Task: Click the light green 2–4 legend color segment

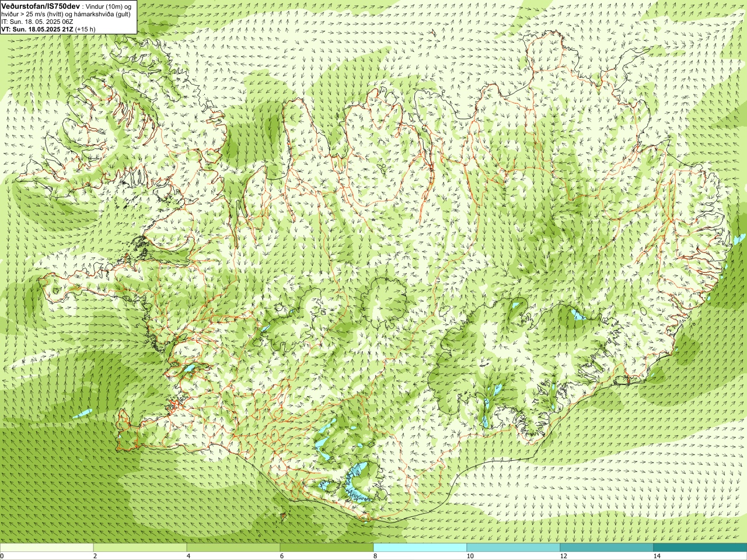Action: click(x=140, y=548)
